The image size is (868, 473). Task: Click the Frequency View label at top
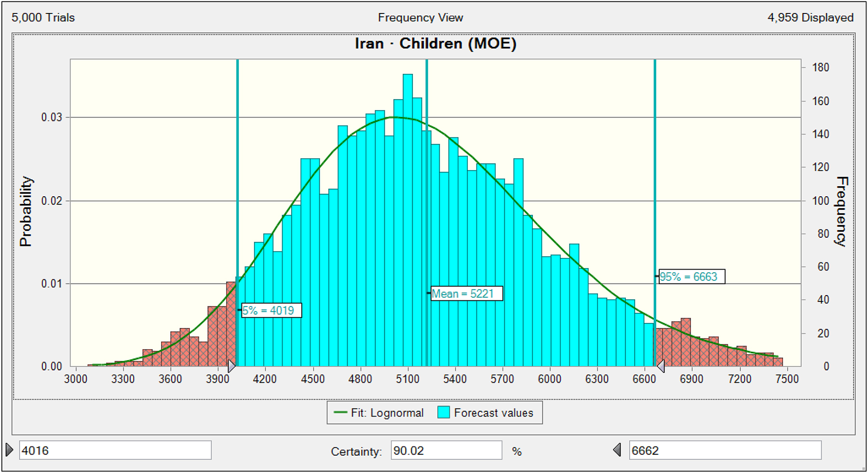[x=420, y=18]
